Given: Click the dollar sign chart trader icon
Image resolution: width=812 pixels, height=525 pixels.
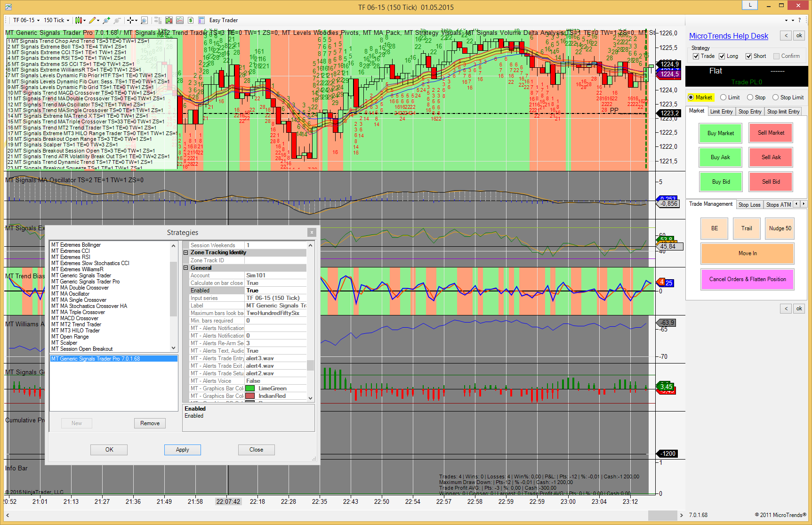Looking at the screenshot, I should (191, 20).
